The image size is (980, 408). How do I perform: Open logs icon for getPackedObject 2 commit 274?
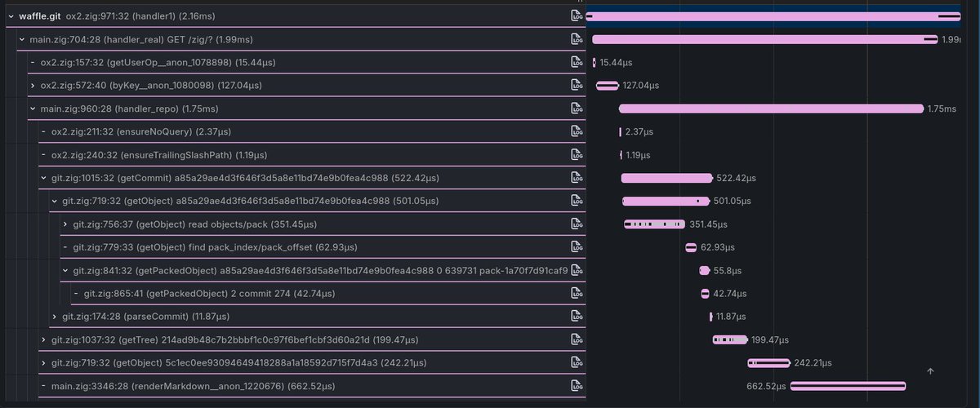[577, 293]
